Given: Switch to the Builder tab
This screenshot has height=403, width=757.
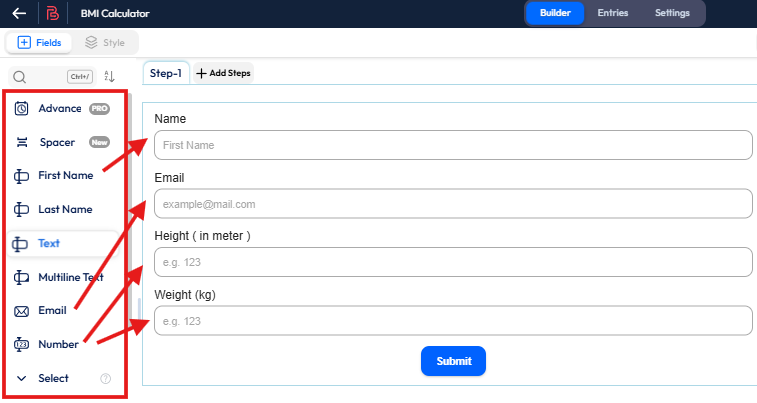Looking at the screenshot, I should click(555, 13).
